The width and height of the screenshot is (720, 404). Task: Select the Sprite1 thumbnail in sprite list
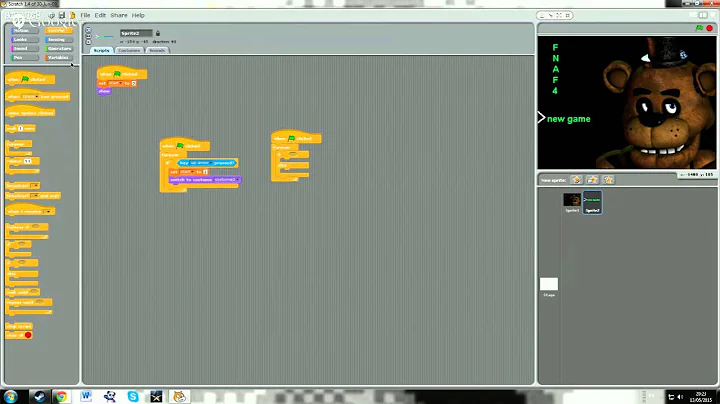(x=572, y=202)
